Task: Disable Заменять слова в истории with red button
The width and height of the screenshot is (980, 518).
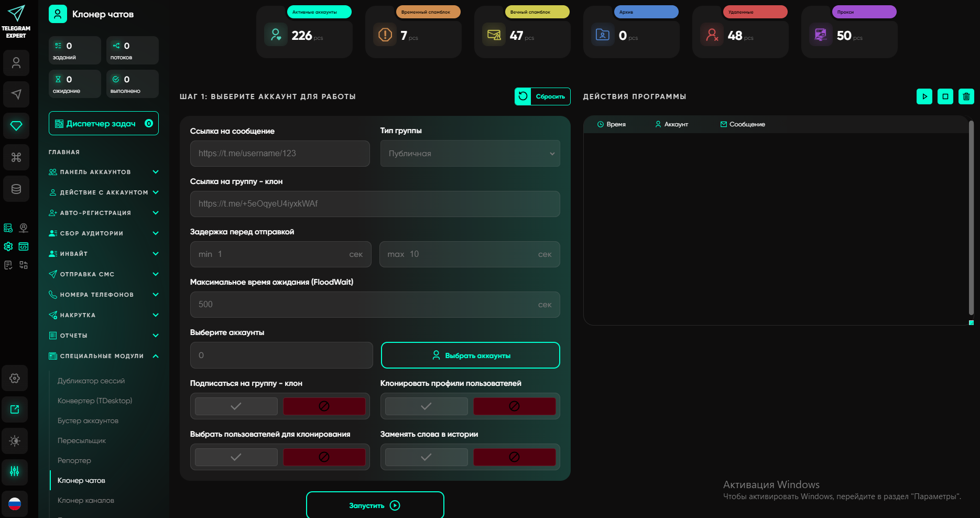Action: 515,457
